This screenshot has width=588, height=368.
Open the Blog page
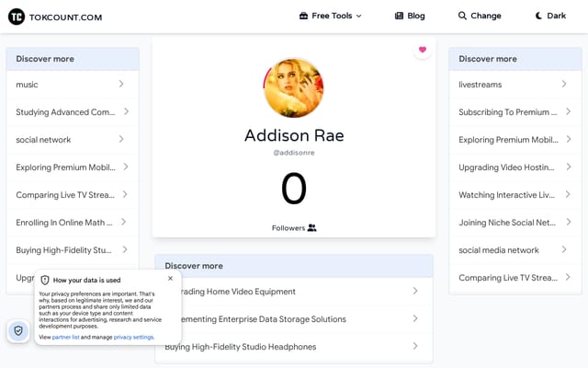[410, 16]
